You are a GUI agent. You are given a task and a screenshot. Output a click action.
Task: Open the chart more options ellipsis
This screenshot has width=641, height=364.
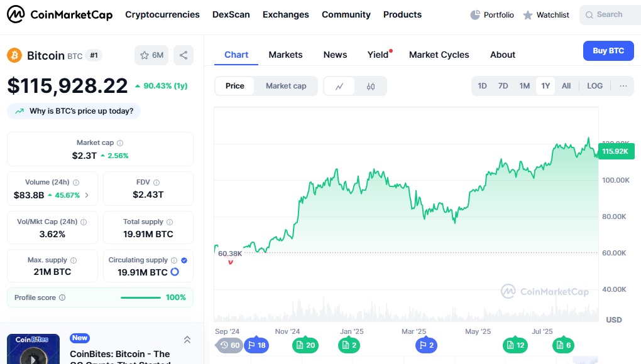pos(623,86)
